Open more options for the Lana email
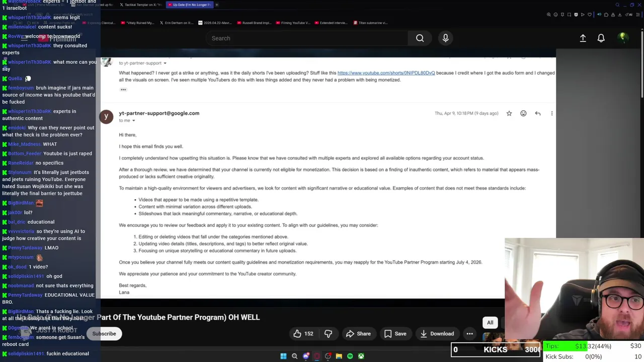644x362 pixels. (552, 114)
